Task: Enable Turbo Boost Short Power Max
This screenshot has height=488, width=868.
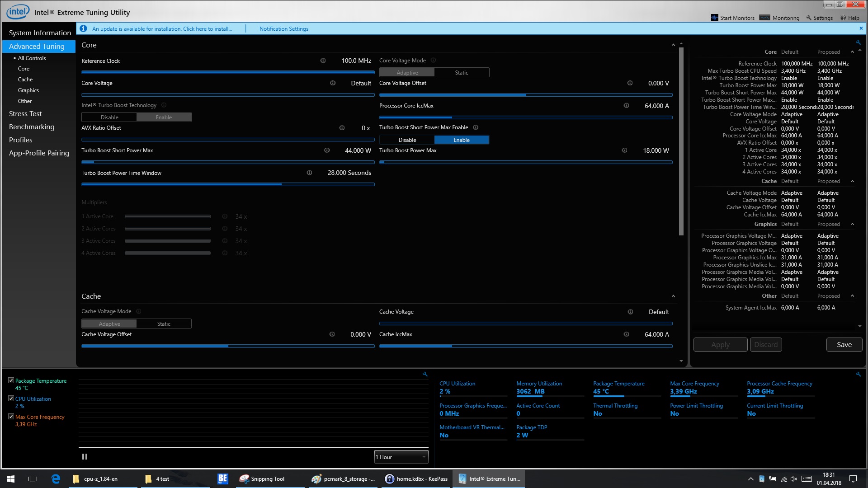Action: [462, 140]
